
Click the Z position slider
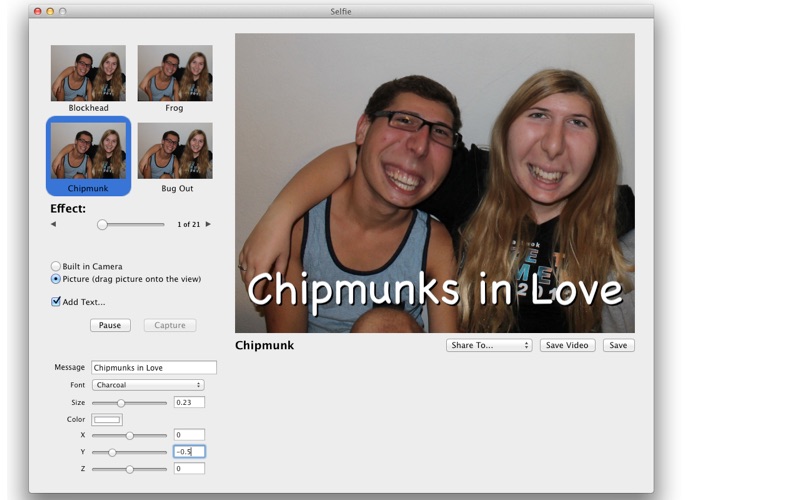point(129,469)
